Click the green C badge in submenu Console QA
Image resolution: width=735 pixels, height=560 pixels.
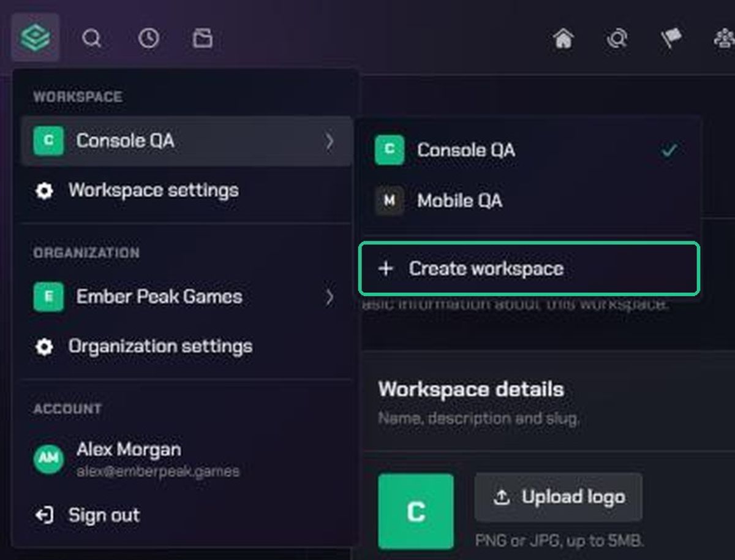390,150
